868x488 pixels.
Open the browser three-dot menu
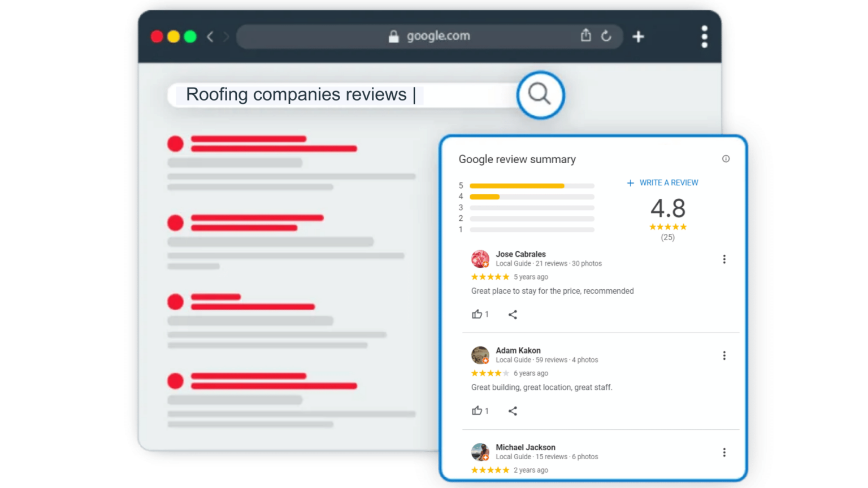[704, 36]
